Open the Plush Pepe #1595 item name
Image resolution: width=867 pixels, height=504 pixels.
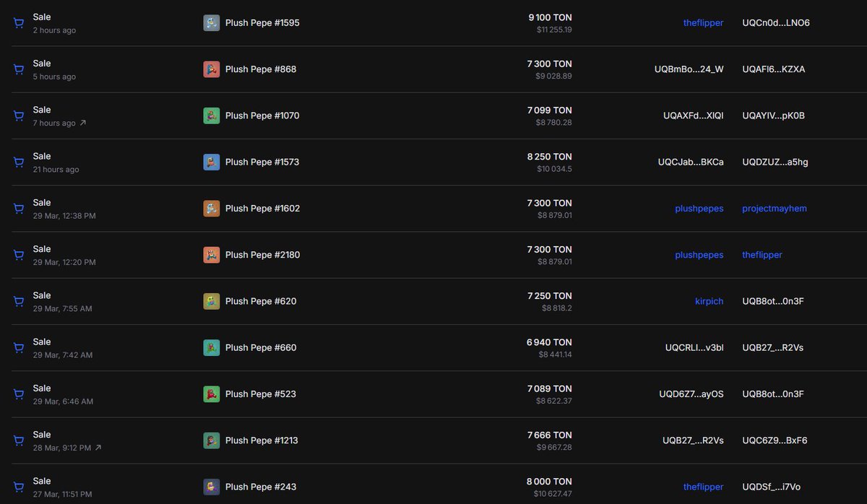click(x=262, y=23)
